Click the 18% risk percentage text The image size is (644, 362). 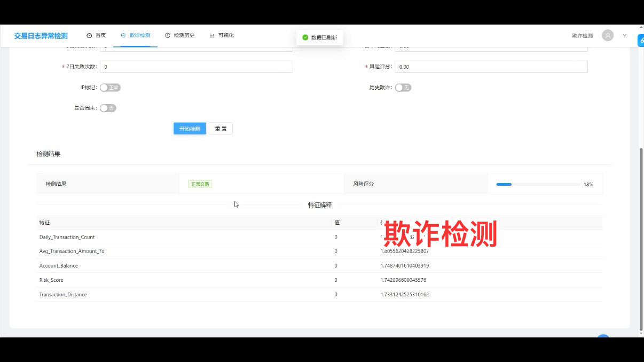pyautogui.click(x=588, y=184)
